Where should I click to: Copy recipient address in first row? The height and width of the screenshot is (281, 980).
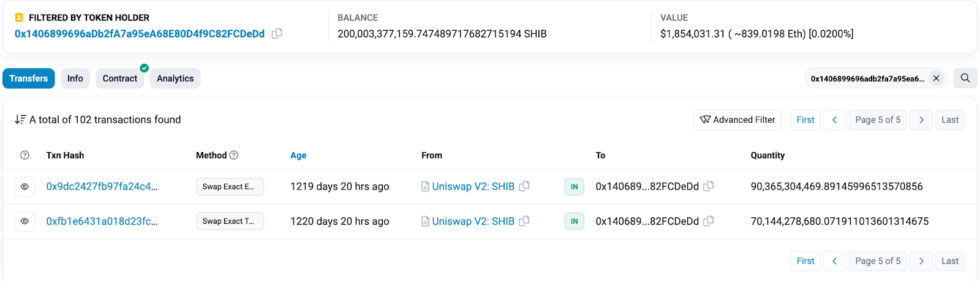click(709, 187)
